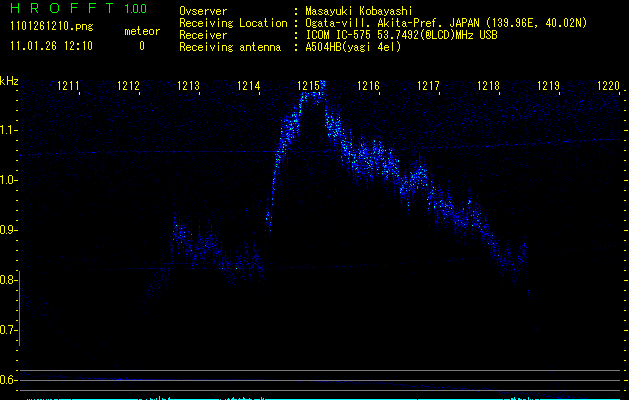Click the kHz axis unit label

point(9,81)
